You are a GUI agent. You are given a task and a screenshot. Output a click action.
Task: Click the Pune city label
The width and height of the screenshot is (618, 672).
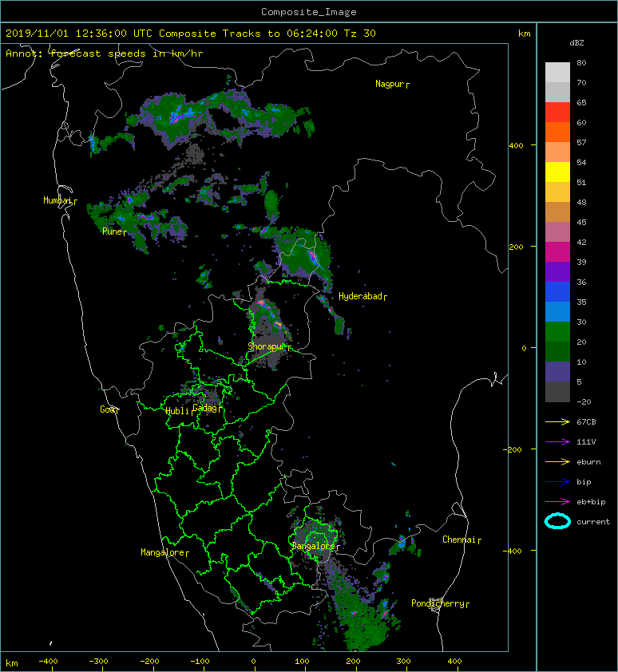114,231
